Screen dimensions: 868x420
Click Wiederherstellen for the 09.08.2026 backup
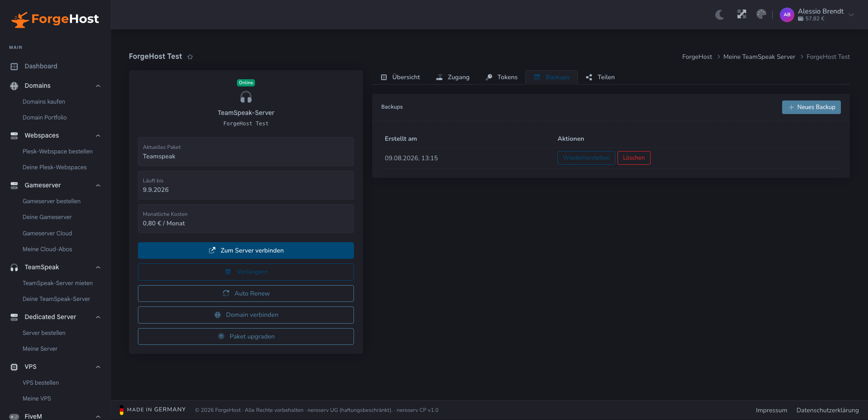point(586,158)
